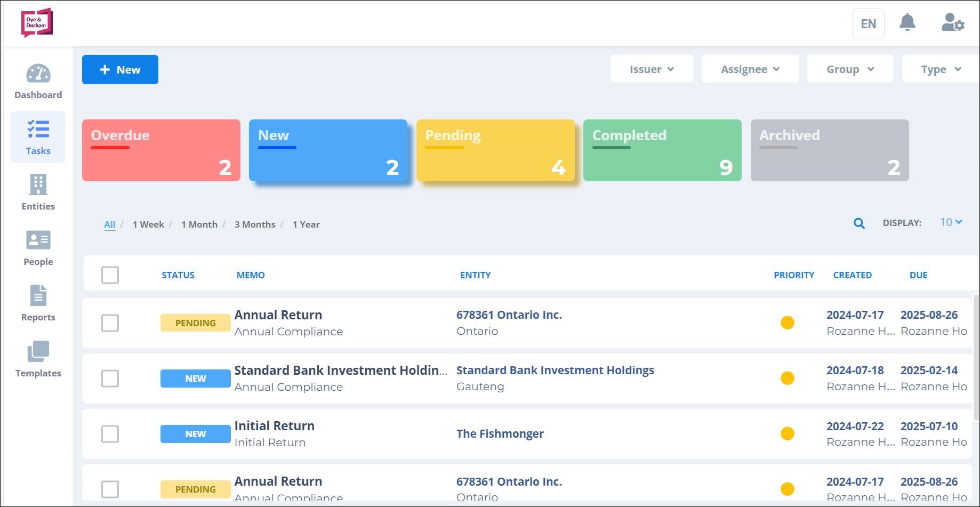Check the select-all checkbox in the table header
Screen dimensions: 980x507
110,275
